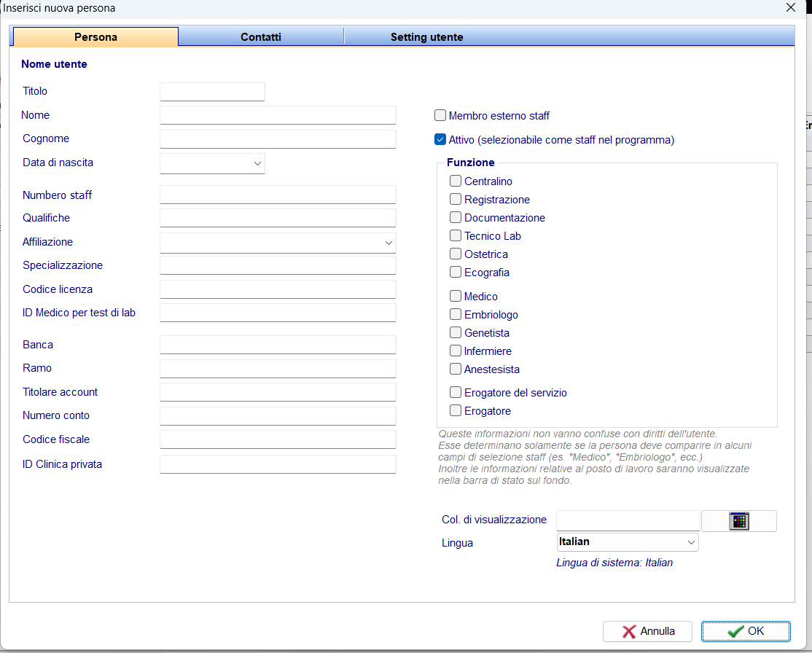812x653 pixels.
Task: Tick the Registrazione checkbox
Action: [x=456, y=199]
